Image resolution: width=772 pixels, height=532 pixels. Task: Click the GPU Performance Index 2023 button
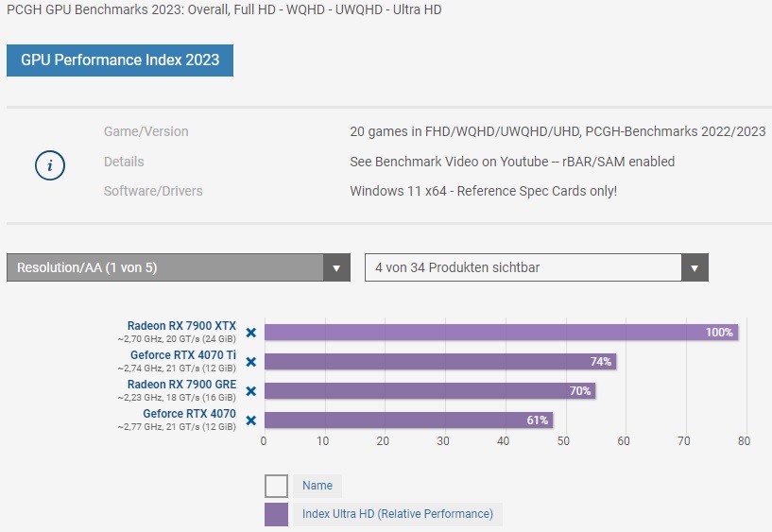(120, 60)
